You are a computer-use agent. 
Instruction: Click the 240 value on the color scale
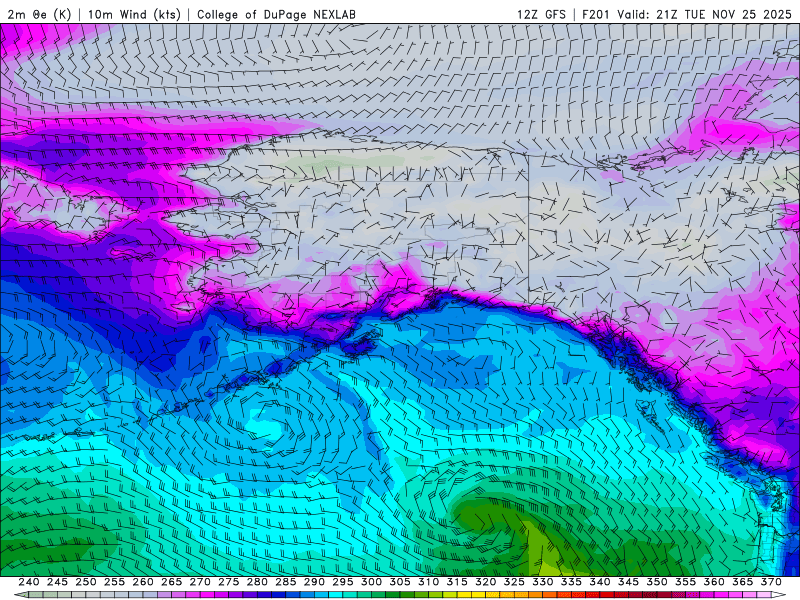pos(29,582)
